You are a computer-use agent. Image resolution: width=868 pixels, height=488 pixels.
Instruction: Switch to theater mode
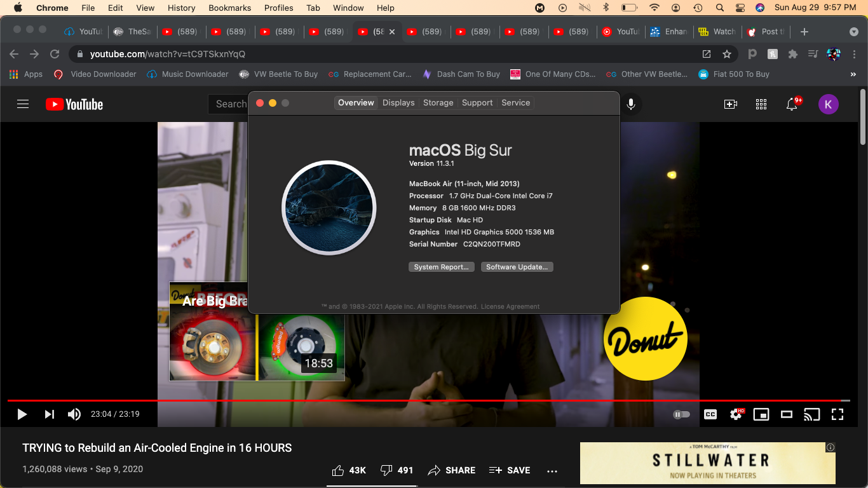coord(787,414)
